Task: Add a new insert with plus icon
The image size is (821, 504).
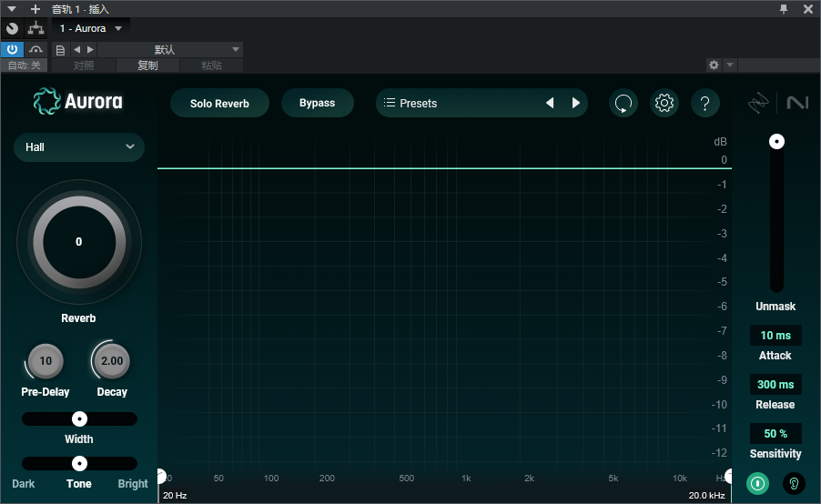Action: tap(35, 9)
